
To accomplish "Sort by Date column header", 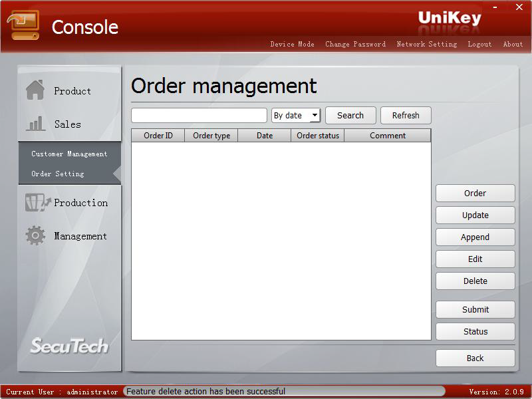I will 265,136.
